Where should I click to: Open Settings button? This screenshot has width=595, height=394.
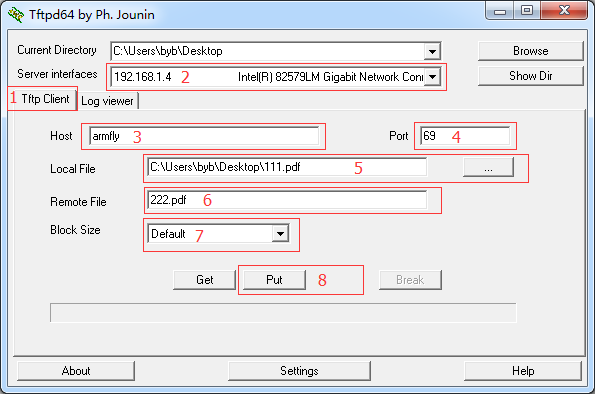[299, 371]
